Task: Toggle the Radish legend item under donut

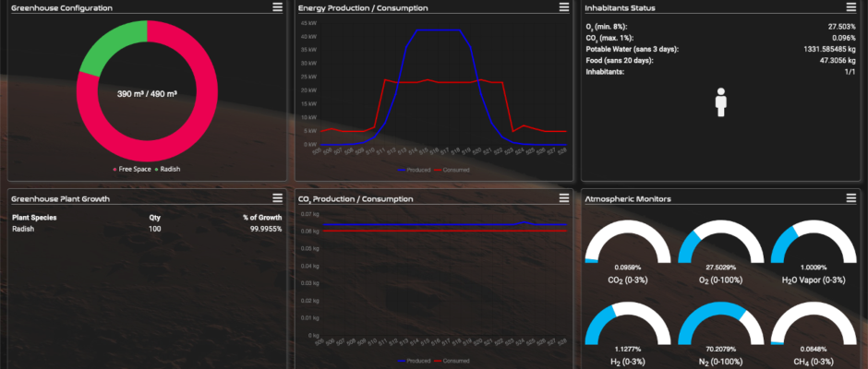Action: (x=168, y=170)
